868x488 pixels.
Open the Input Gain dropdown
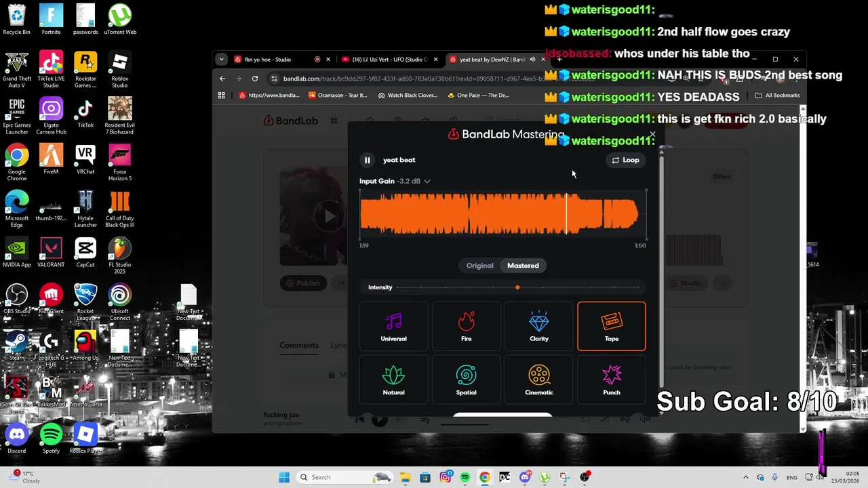[395, 181]
